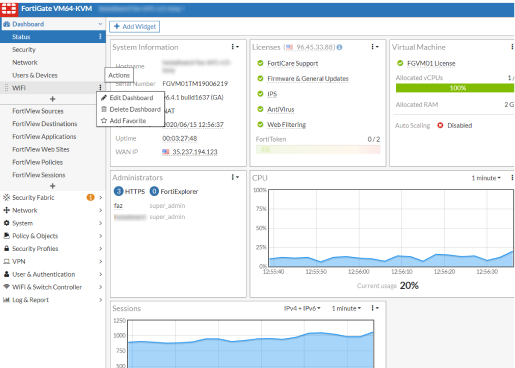Click the WiFi row drag handle
Image resolution: width=515 pixels, height=368 pixels.
(x=6, y=88)
